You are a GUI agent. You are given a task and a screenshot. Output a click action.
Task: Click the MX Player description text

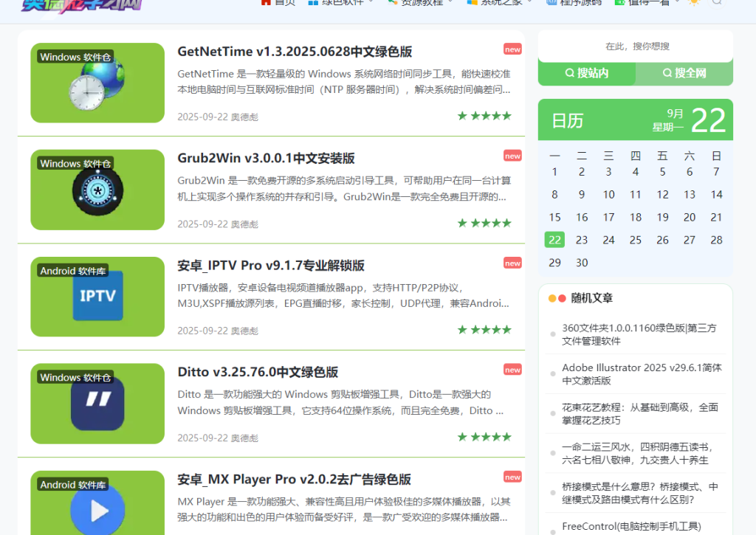tap(344, 509)
